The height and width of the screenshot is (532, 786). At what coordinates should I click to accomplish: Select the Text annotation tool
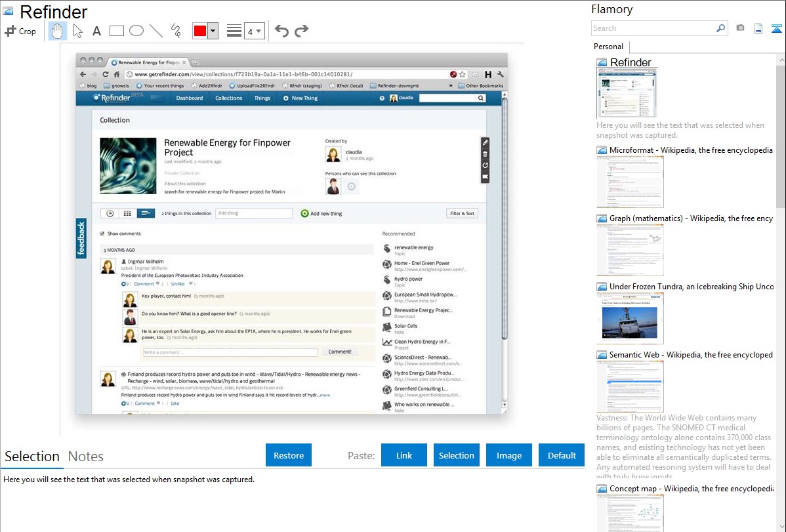[96, 31]
